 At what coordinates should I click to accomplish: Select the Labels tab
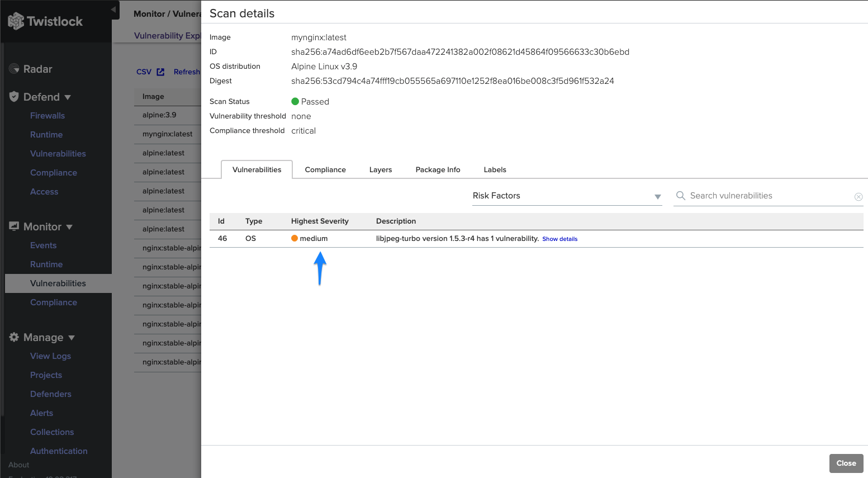(x=495, y=169)
